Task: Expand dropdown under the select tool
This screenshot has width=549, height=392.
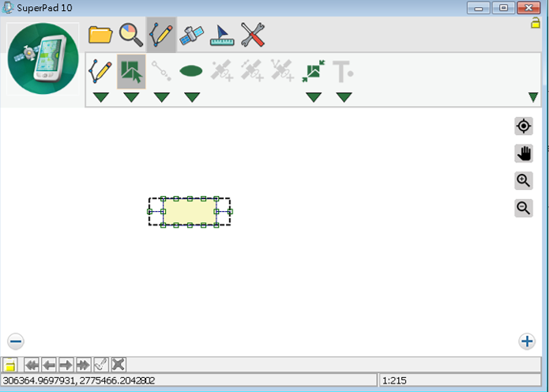Action: tap(131, 97)
